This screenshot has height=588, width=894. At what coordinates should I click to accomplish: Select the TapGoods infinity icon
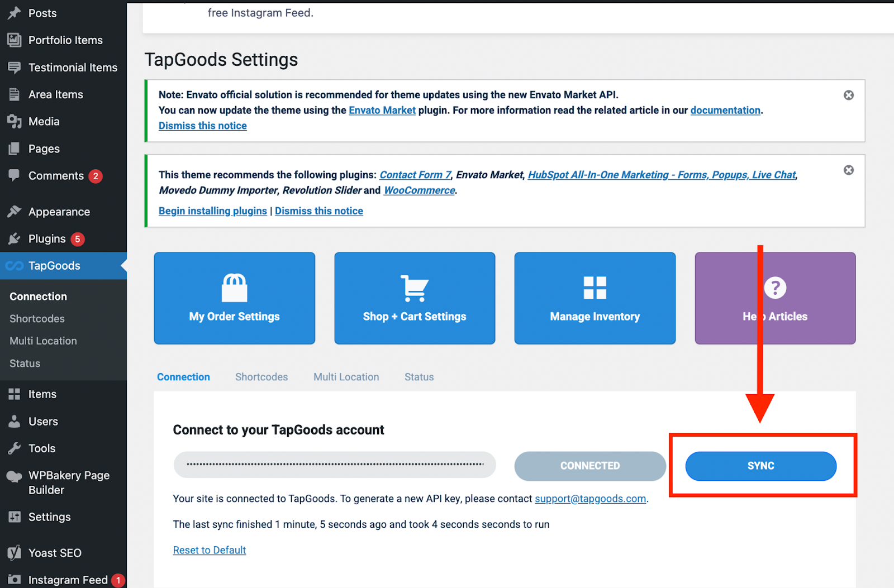click(15, 266)
